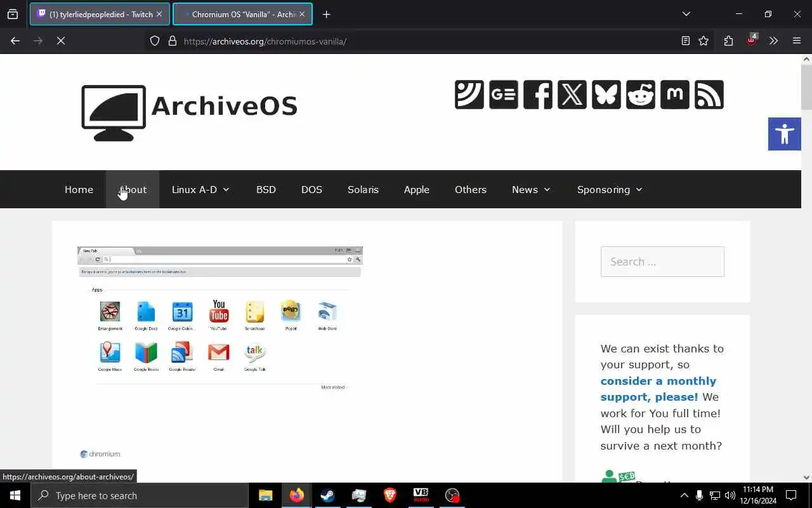Open Firefox View in tab bar
The height and width of the screenshot is (508, 812).
[13, 14]
